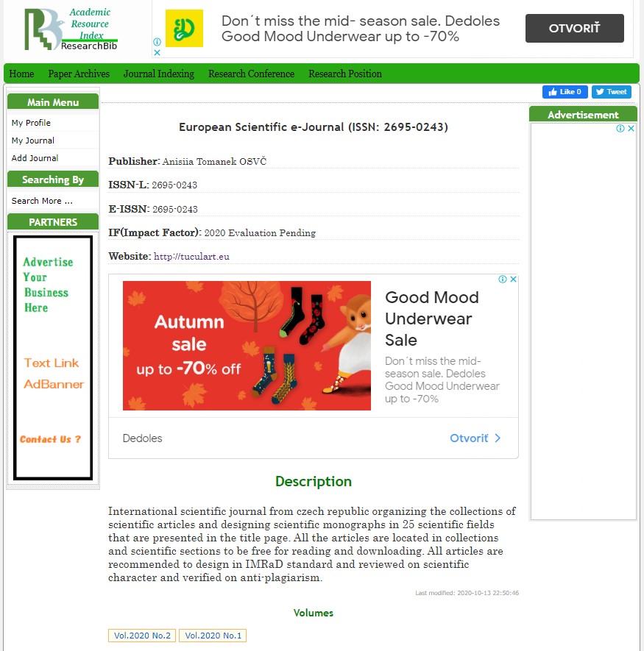Open My Profile in the Main Menu
Screen dimensions: 644x651
pyautogui.click(x=31, y=123)
